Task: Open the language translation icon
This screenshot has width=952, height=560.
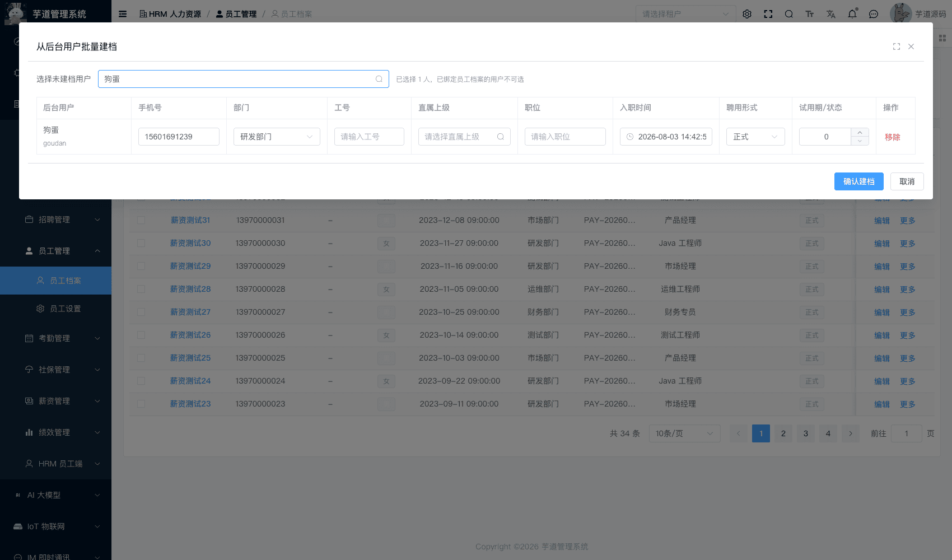Action: click(x=831, y=14)
